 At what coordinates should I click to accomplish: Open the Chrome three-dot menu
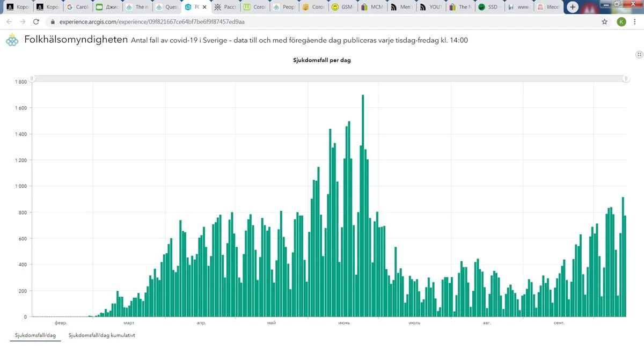[x=636, y=22]
